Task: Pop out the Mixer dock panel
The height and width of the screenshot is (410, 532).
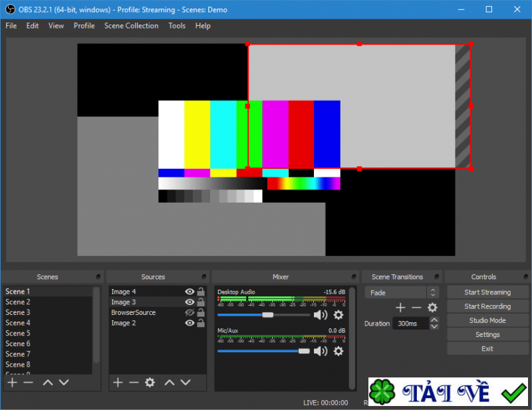Action: click(x=352, y=276)
